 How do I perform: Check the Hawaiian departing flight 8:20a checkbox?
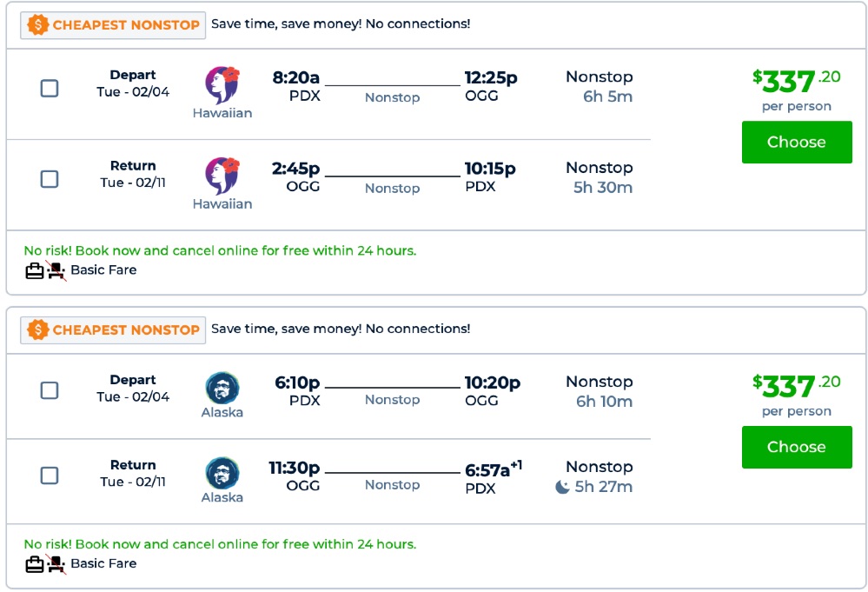(50, 88)
